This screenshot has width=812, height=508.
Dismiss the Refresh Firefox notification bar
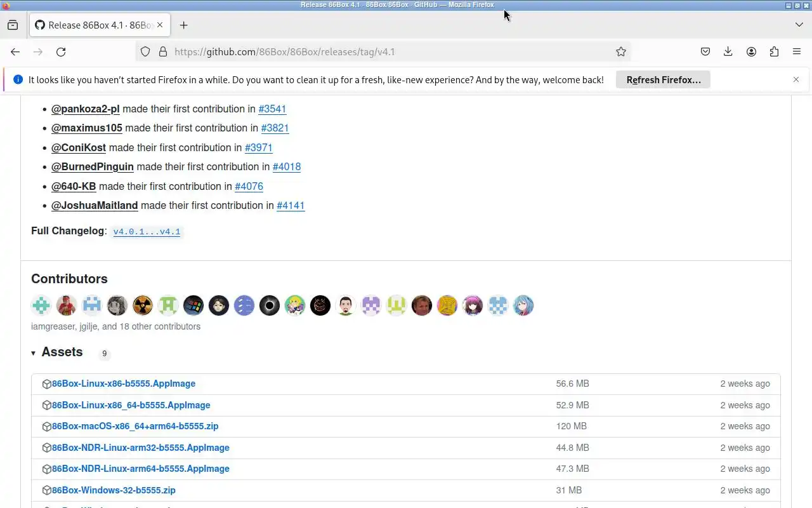click(796, 80)
